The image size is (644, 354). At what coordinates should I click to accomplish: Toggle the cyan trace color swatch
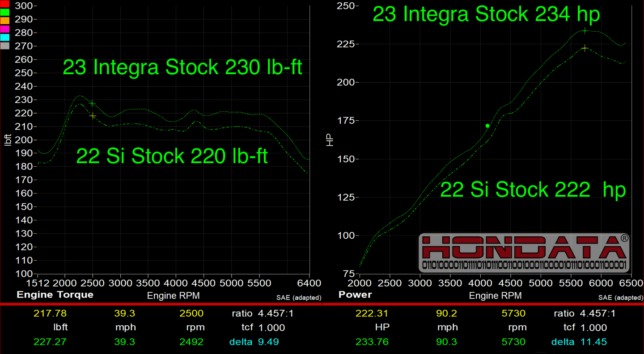click(x=4, y=37)
